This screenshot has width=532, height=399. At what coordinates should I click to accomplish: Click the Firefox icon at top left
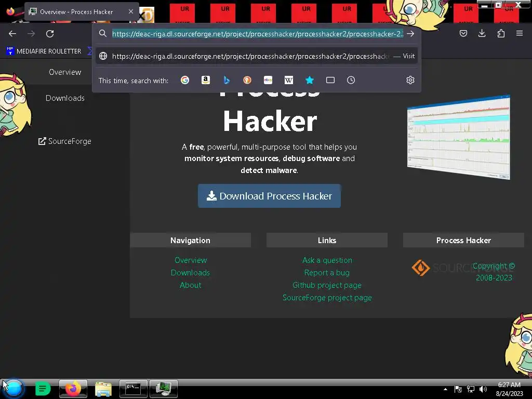[10, 11]
